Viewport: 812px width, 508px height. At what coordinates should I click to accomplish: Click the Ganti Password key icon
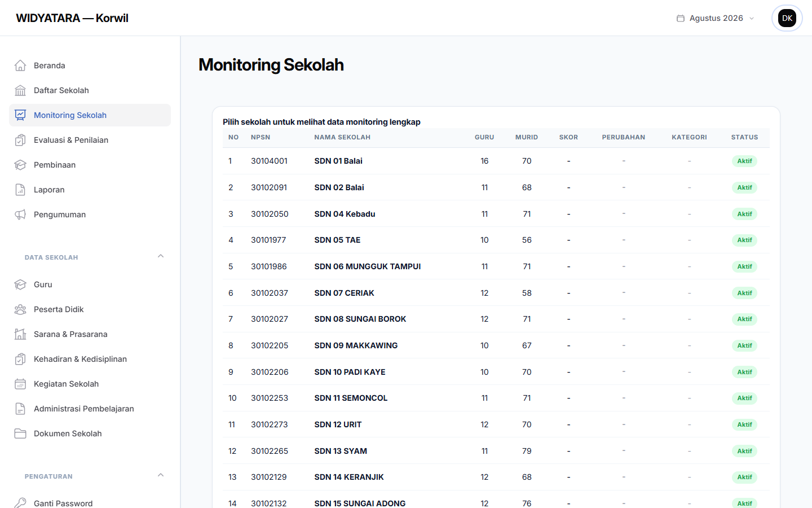(x=20, y=503)
